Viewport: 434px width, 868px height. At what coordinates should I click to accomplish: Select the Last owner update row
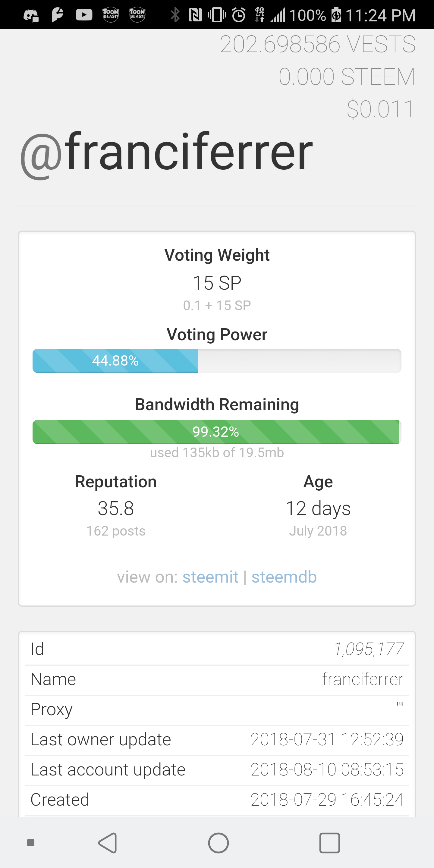[217, 740]
